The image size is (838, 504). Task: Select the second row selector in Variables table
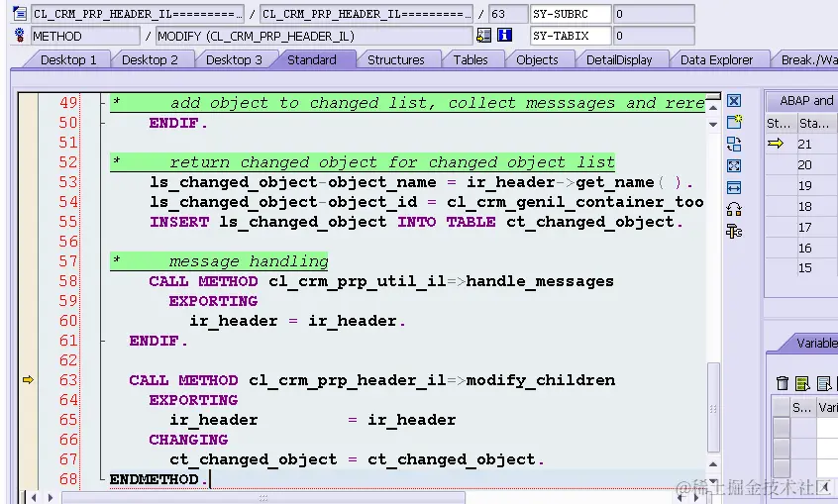pyautogui.click(x=782, y=448)
